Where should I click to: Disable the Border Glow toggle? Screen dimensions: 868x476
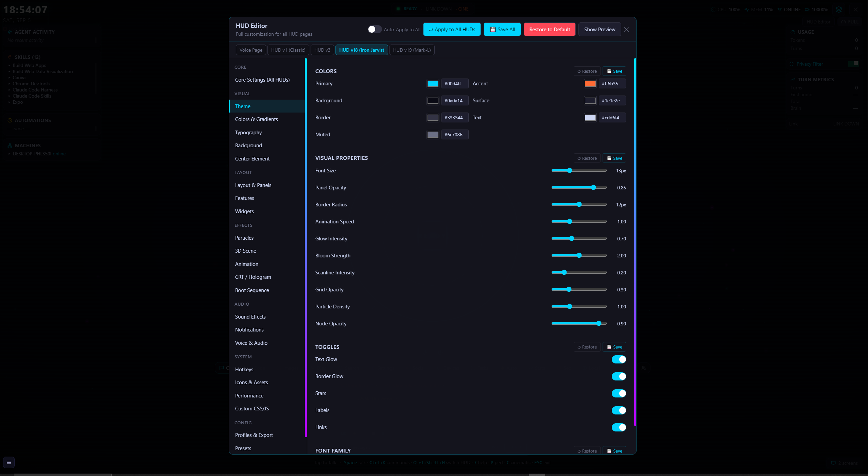[x=619, y=376]
